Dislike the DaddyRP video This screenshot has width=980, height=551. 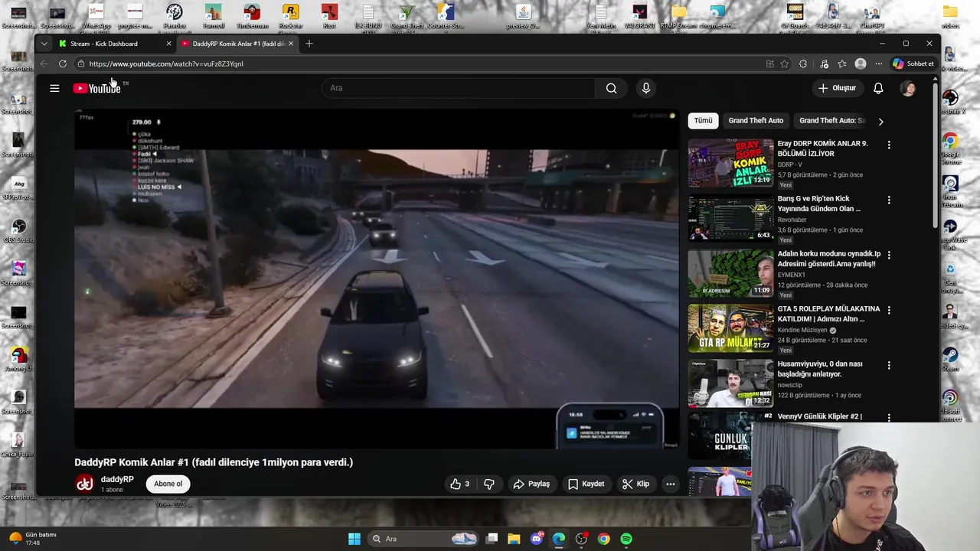tap(489, 484)
